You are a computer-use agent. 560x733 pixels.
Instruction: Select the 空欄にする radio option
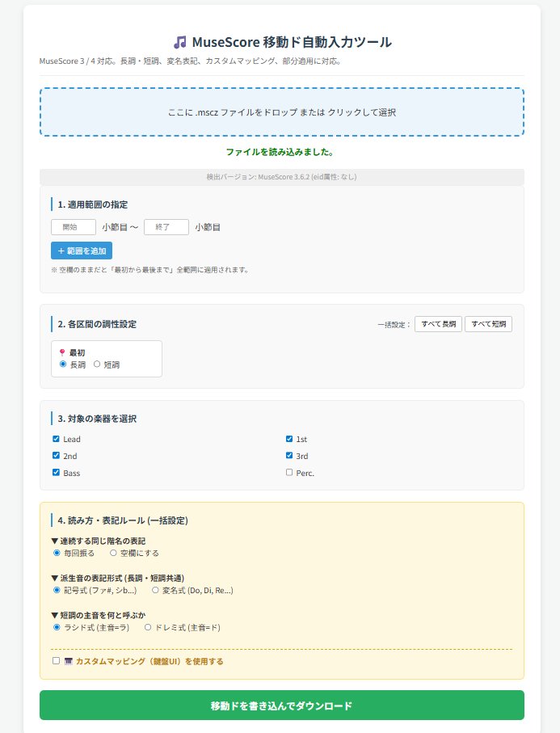click(113, 553)
